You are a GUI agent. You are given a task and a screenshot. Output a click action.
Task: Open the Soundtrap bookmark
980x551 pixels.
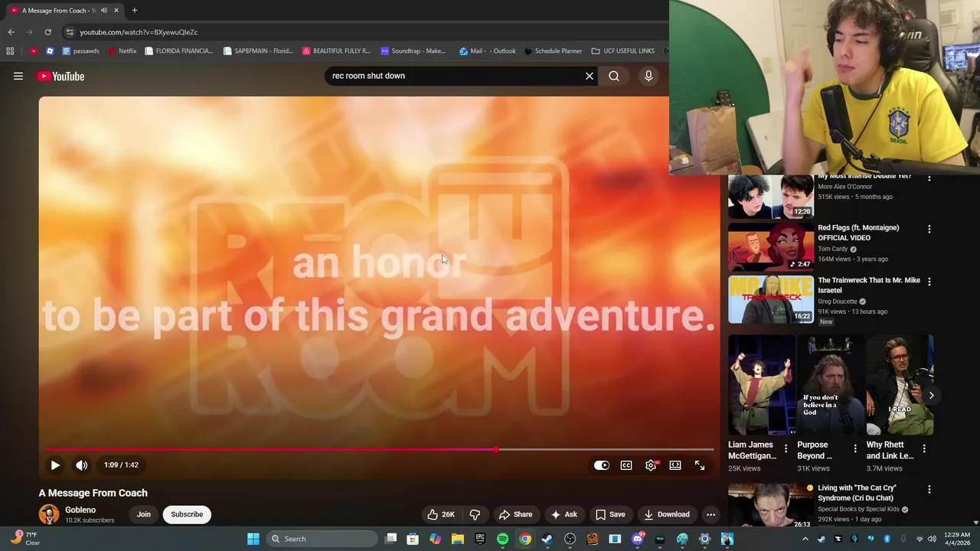click(x=413, y=51)
